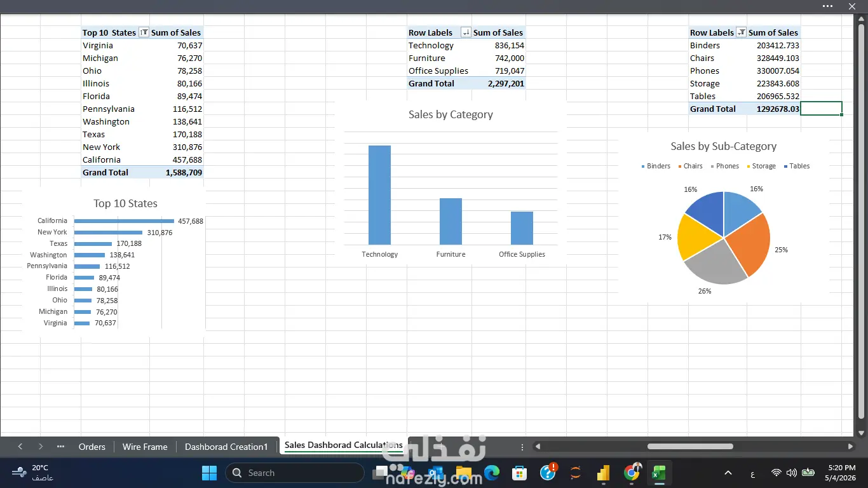
Task: Click the vertical scrollbar up arrow
Action: pos(862,19)
